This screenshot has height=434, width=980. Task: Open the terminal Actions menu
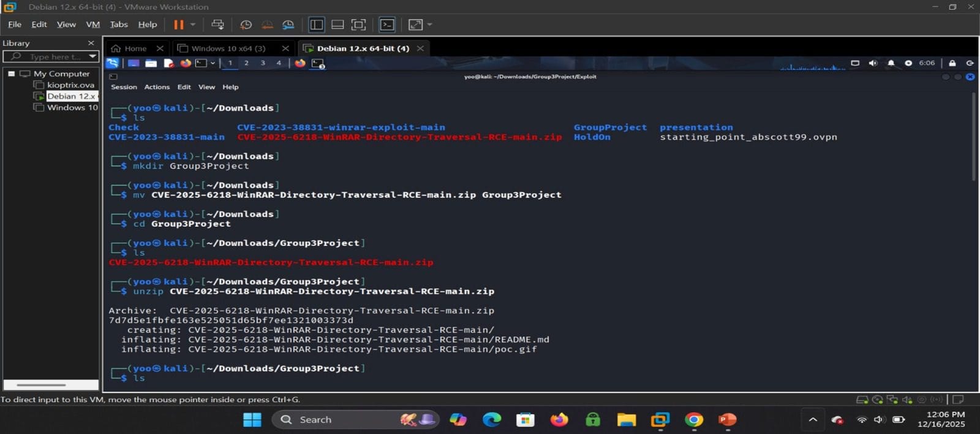157,87
